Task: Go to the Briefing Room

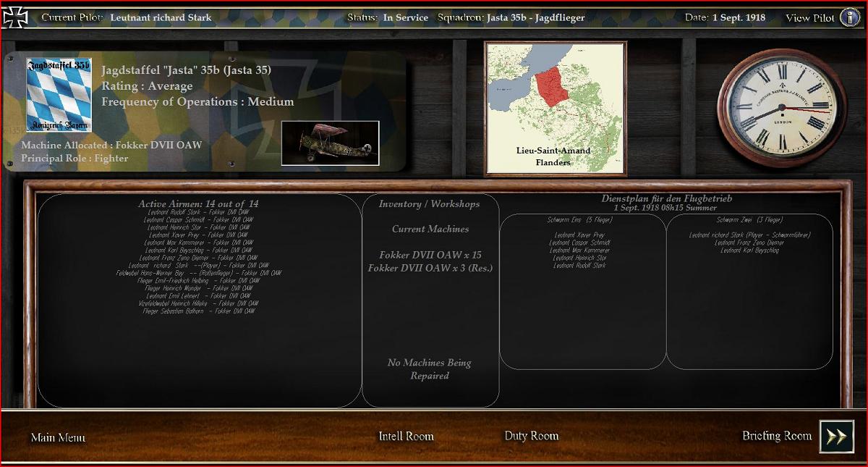Action: (777, 436)
